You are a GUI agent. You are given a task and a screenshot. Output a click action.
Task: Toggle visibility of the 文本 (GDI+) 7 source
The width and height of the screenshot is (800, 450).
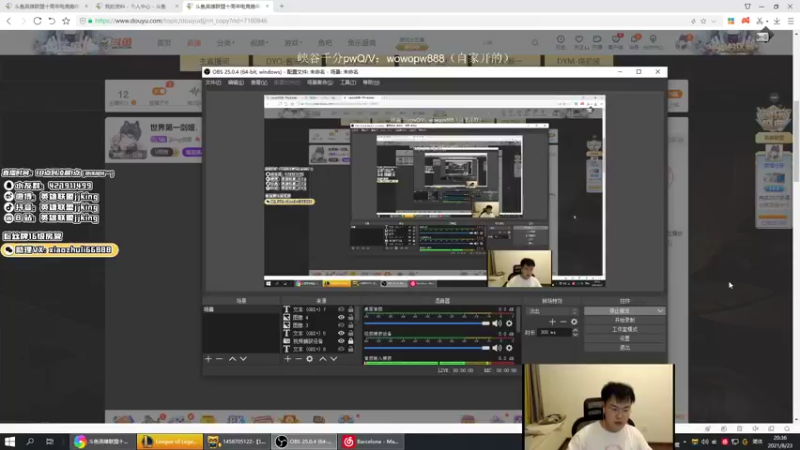tap(341, 309)
